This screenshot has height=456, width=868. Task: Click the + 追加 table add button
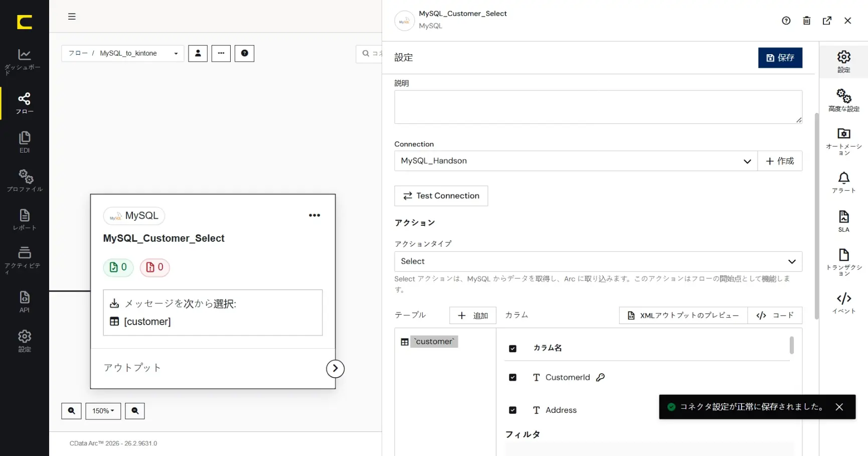pyautogui.click(x=473, y=316)
